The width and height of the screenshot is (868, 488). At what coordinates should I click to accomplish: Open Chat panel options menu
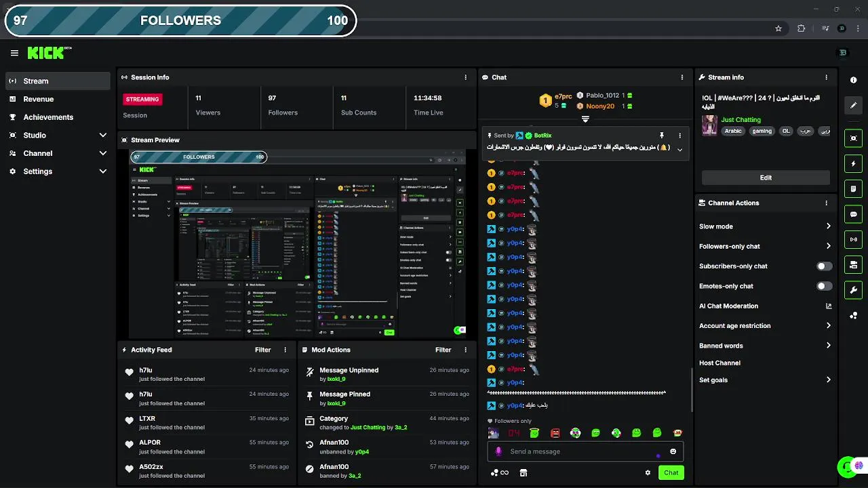[x=682, y=77]
